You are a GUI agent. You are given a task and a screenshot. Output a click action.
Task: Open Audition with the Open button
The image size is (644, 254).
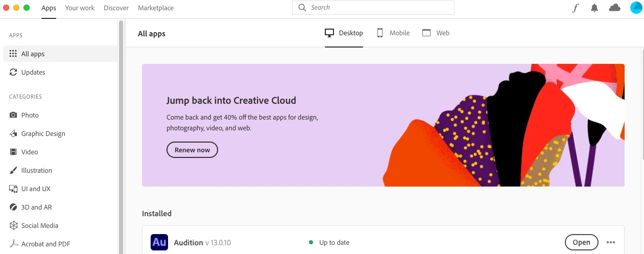(x=581, y=242)
